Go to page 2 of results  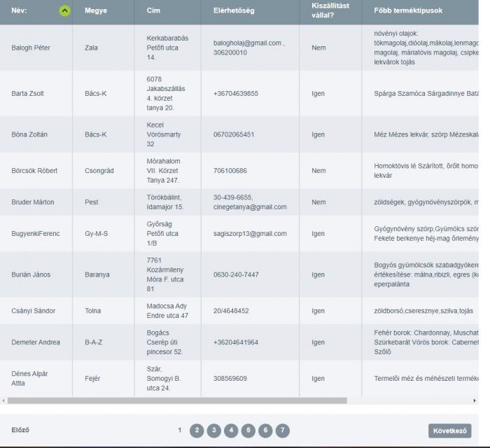197,430
